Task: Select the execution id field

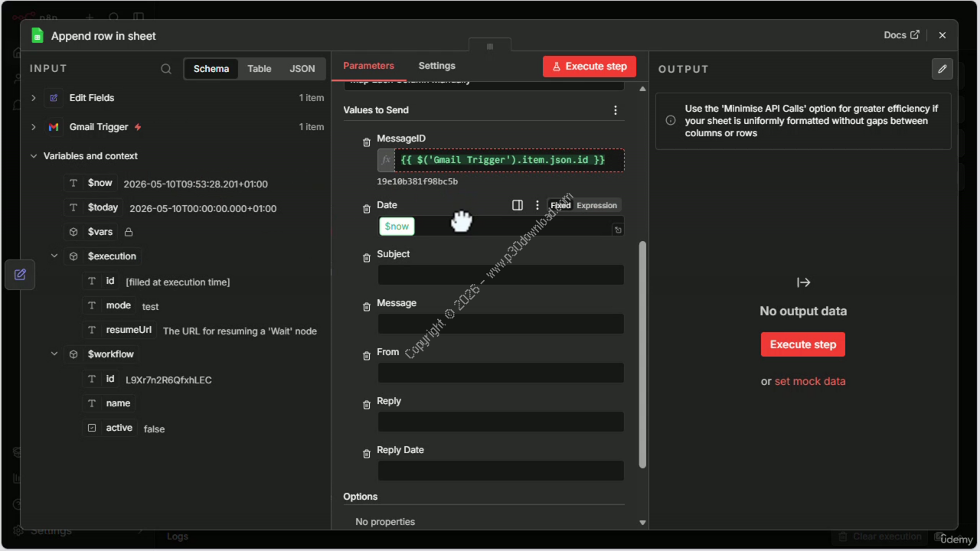Action: coord(102,282)
